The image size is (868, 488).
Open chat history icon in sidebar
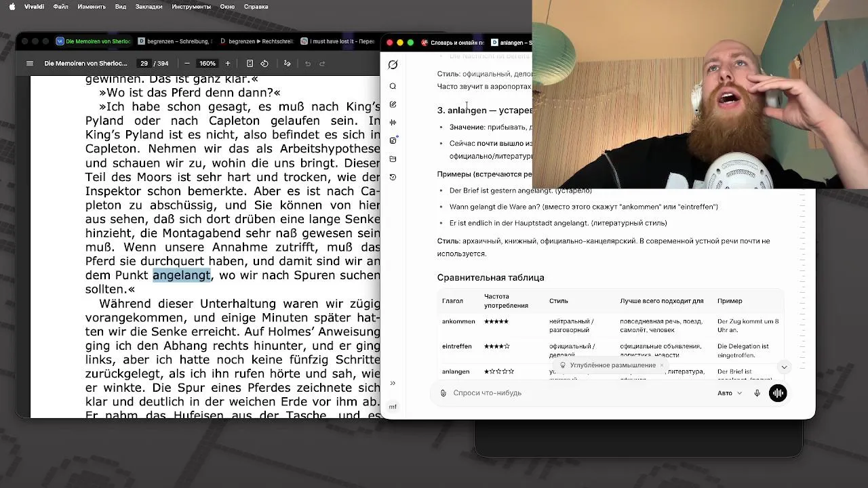[393, 177]
